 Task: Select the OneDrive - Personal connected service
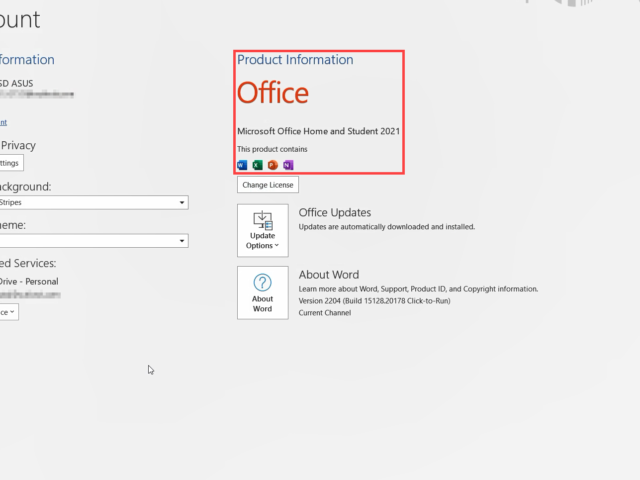[x=28, y=282]
